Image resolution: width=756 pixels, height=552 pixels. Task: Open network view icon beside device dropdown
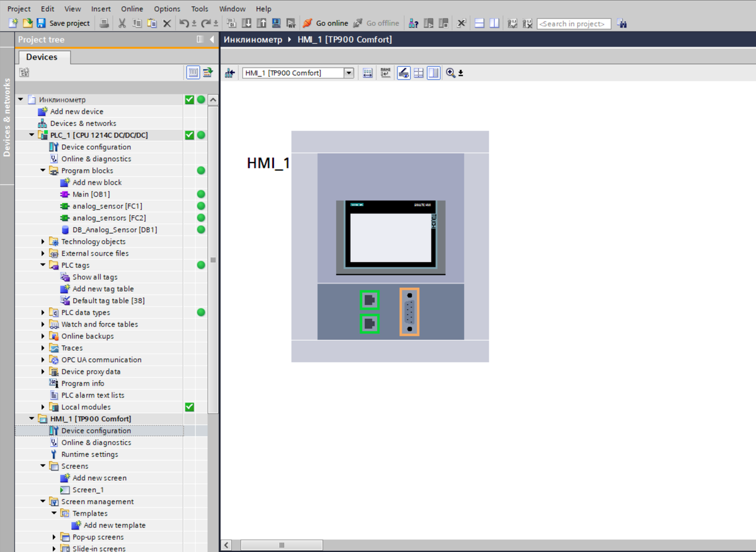coord(230,73)
